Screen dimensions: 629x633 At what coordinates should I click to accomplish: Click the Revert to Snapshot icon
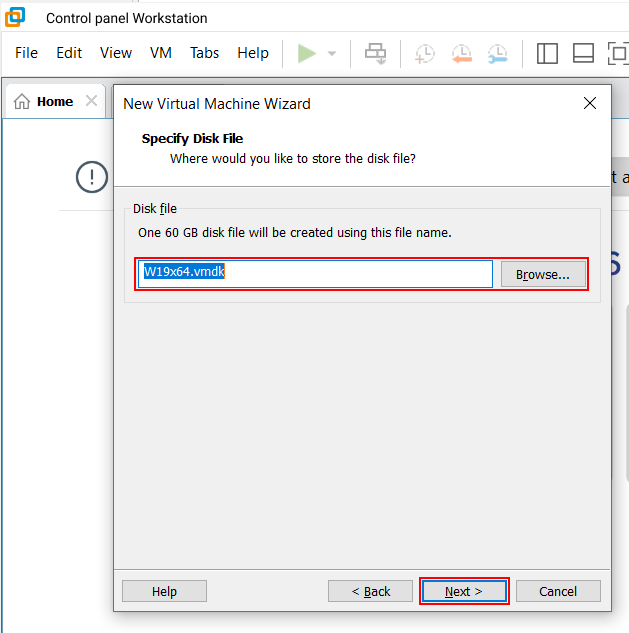pos(461,53)
